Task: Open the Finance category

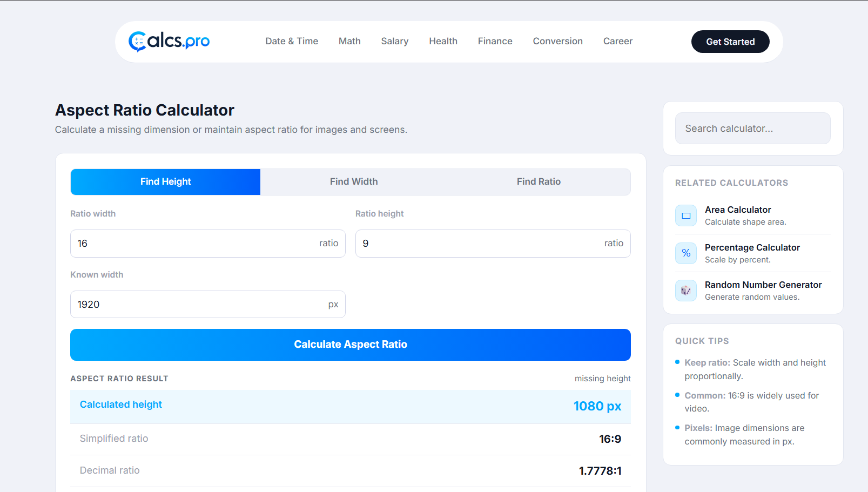Action: tap(495, 41)
